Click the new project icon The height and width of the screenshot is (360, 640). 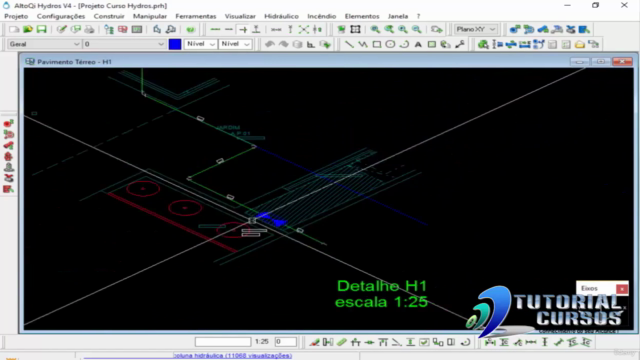pyautogui.click(x=14, y=29)
